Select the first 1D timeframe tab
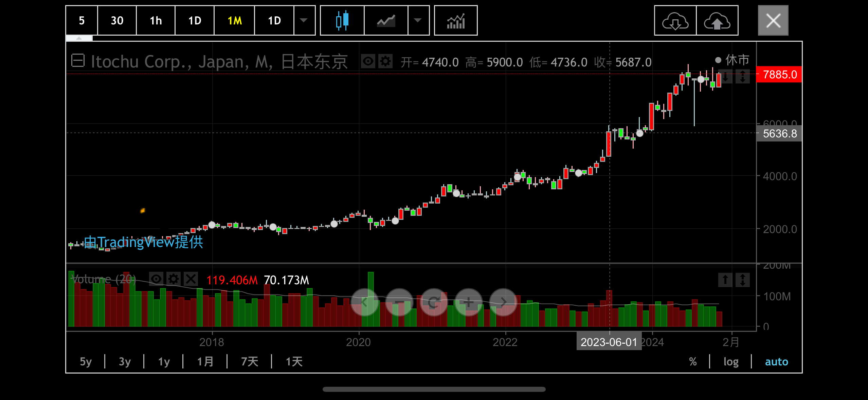 click(x=195, y=20)
